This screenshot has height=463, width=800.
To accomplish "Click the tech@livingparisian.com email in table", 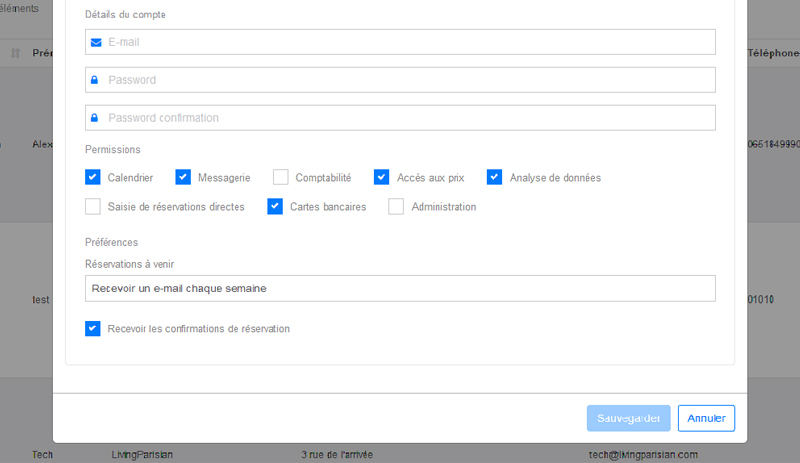I will 642,455.
